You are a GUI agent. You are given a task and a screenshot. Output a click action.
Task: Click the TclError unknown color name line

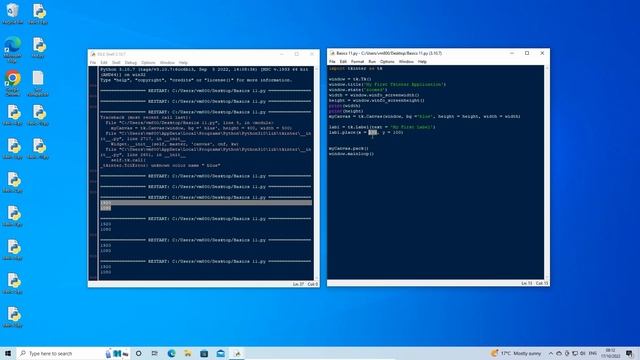160,166
